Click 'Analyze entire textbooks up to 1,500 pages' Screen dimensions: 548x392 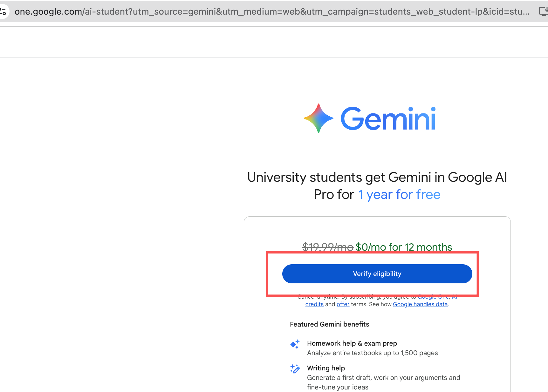point(372,353)
